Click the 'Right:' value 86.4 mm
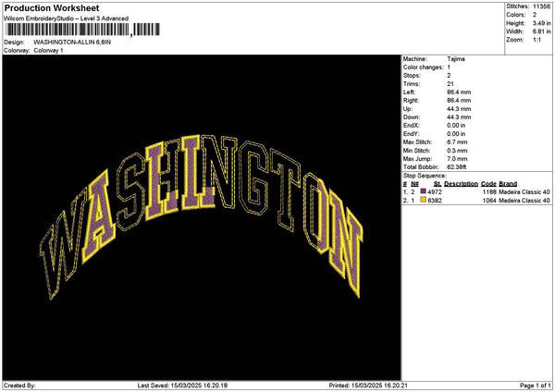This screenshot has width=555, height=392. [x=459, y=101]
